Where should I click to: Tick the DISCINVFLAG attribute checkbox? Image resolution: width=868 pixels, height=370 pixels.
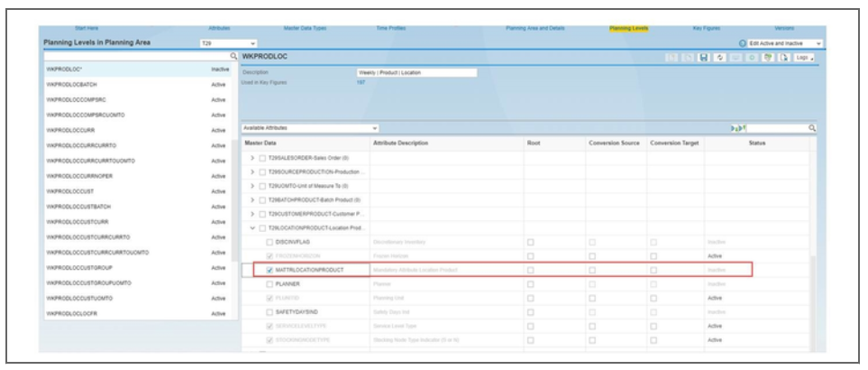point(270,242)
